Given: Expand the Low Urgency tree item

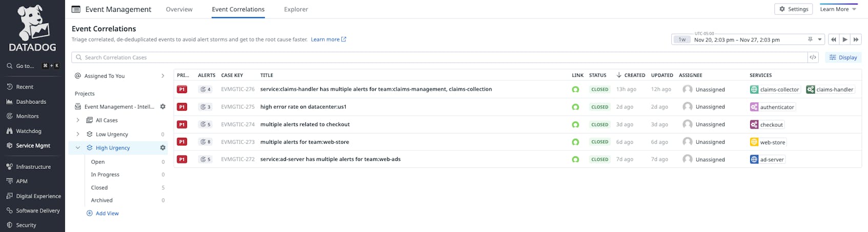Looking at the screenshot, I should [78, 134].
